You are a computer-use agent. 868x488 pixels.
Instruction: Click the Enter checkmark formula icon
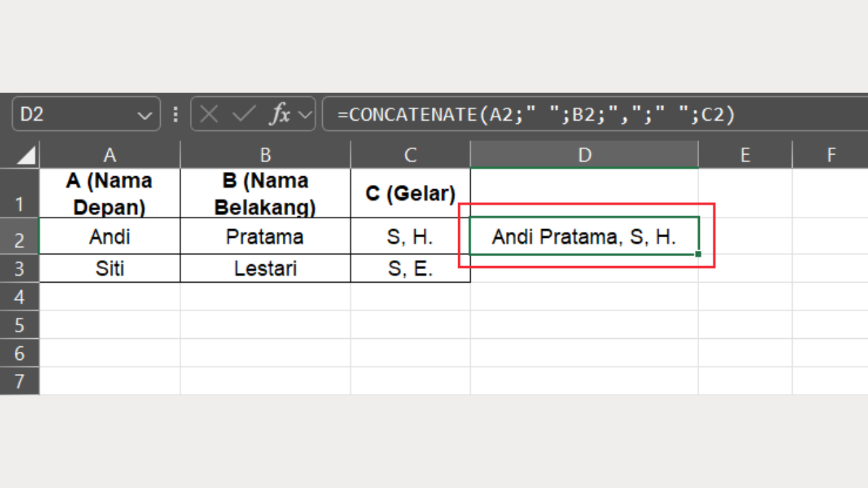(x=242, y=115)
